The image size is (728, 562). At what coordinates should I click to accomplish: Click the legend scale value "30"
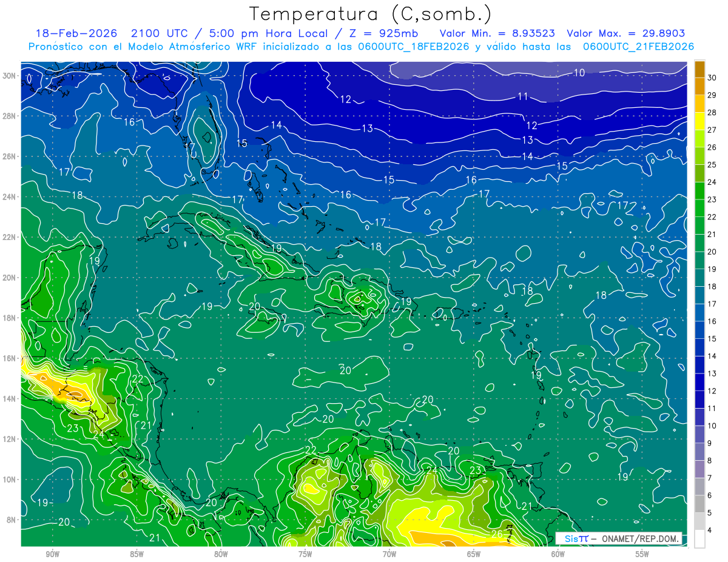click(712, 78)
